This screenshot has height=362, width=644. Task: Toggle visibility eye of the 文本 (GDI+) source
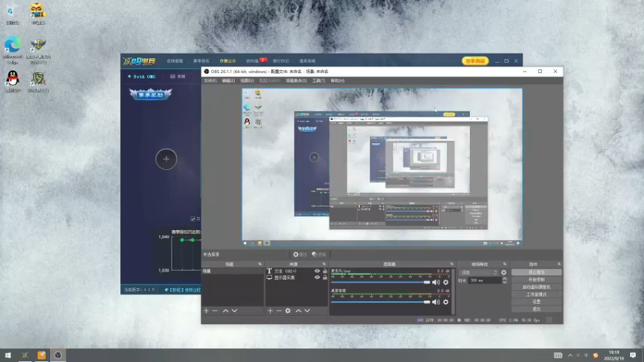[317, 271]
